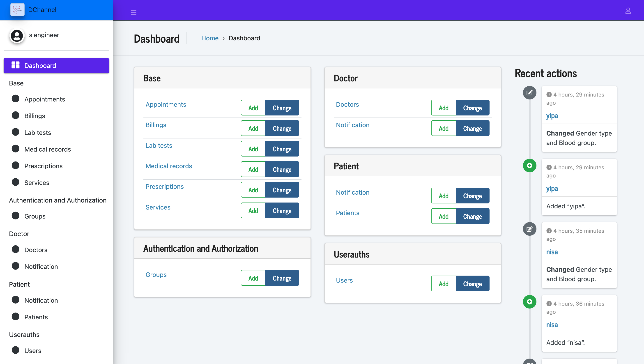Screen dimensions: 644x364
Task: Open Users under Userauths in the sidebar
Action: coord(32,350)
